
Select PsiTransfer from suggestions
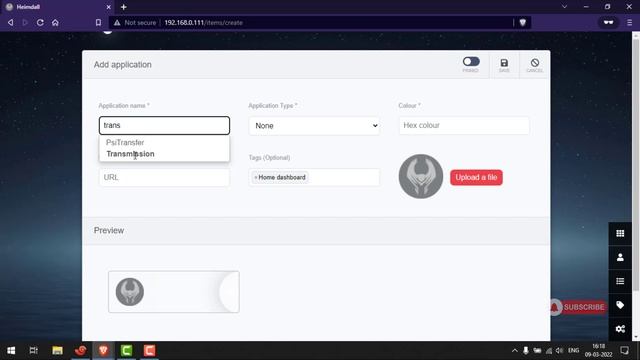tap(125, 142)
